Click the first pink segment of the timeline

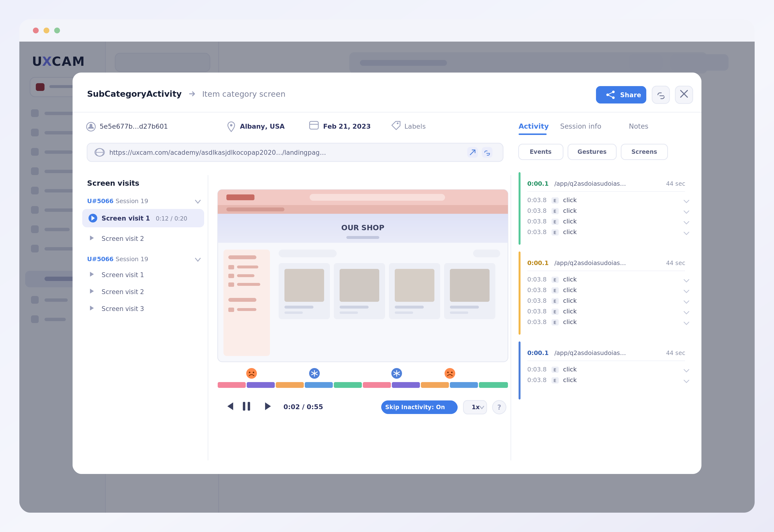[x=231, y=385]
